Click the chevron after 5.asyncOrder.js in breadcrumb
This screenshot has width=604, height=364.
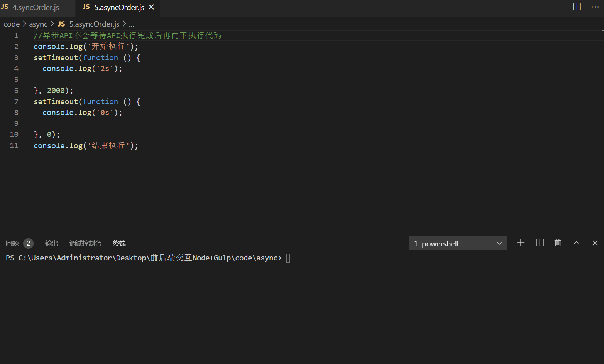click(x=124, y=24)
